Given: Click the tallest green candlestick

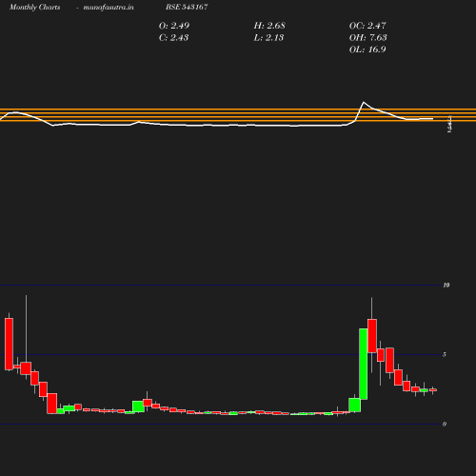Looking at the screenshot, I should coord(364,364).
